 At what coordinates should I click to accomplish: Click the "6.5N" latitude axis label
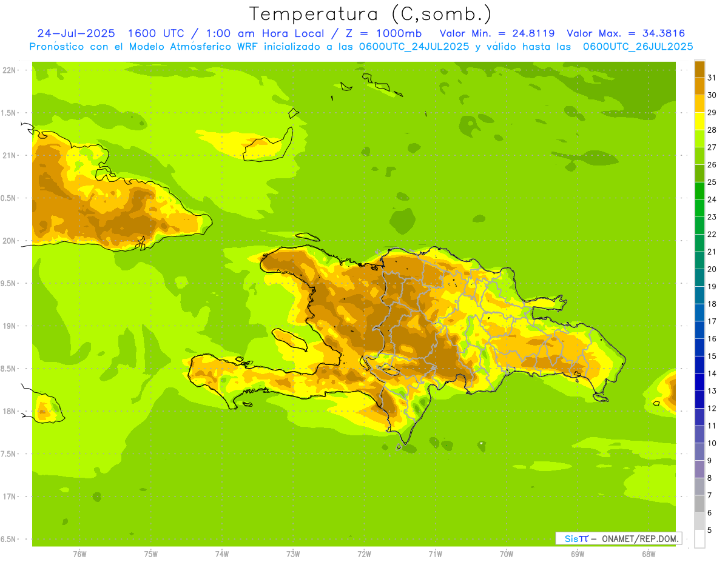pos(10,540)
